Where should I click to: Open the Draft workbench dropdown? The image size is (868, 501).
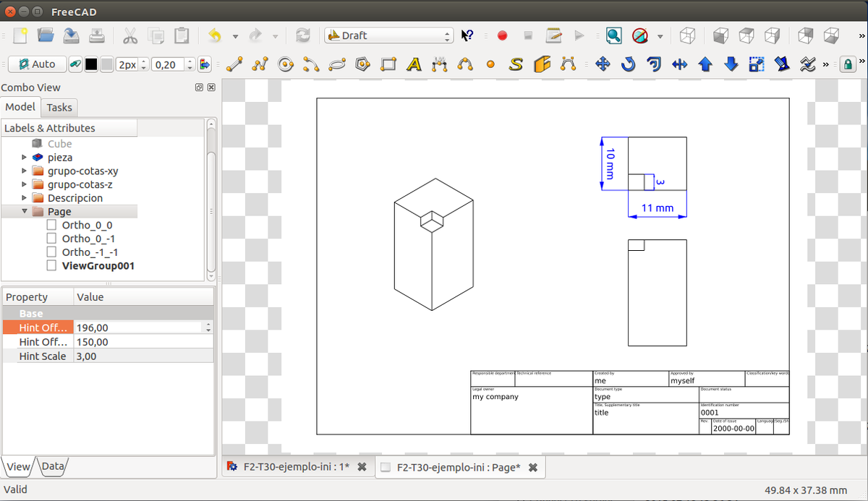[x=388, y=35]
